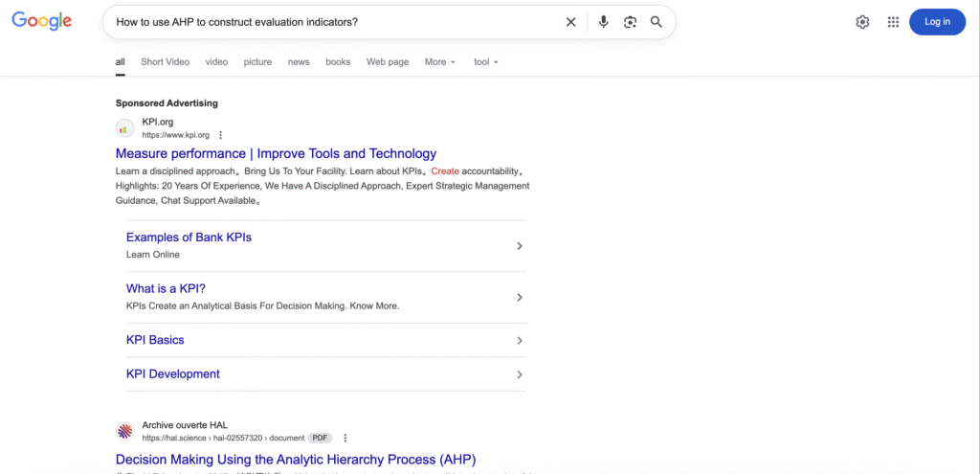
Task: Open more options for HAL result
Action: (345, 438)
